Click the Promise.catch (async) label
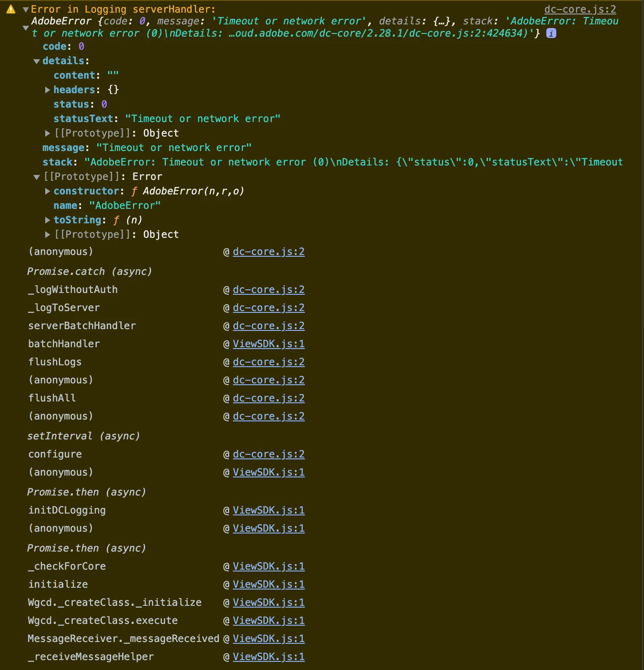The image size is (644, 670). point(90,271)
